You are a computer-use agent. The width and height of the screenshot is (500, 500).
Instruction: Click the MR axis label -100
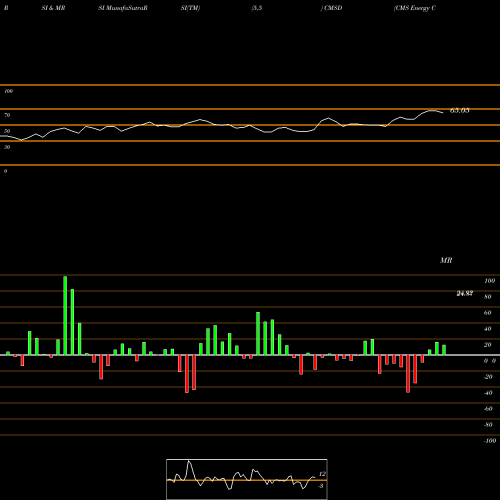coord(489,441)
